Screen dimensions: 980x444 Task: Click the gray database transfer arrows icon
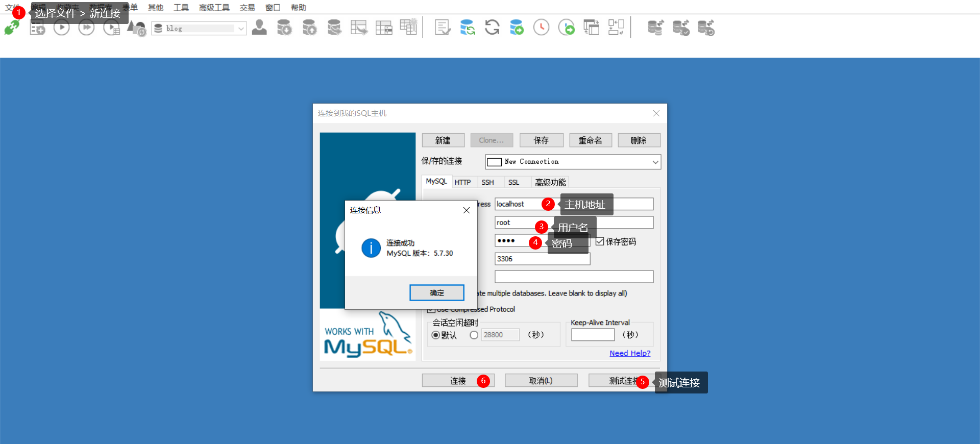pos(656,28)
